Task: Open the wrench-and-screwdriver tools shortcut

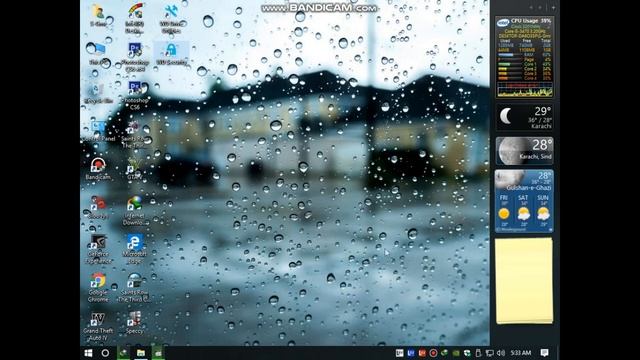Action: coord(171,19)
